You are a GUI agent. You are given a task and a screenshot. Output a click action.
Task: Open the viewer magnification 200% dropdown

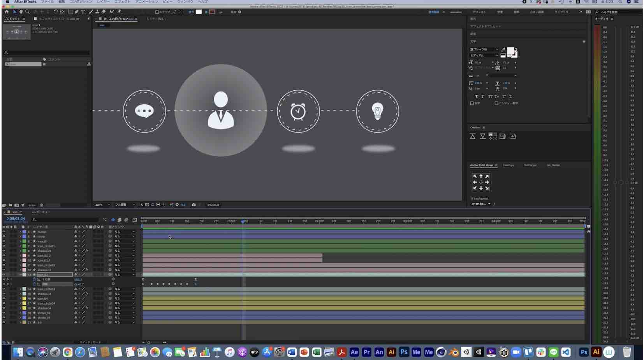103,205
